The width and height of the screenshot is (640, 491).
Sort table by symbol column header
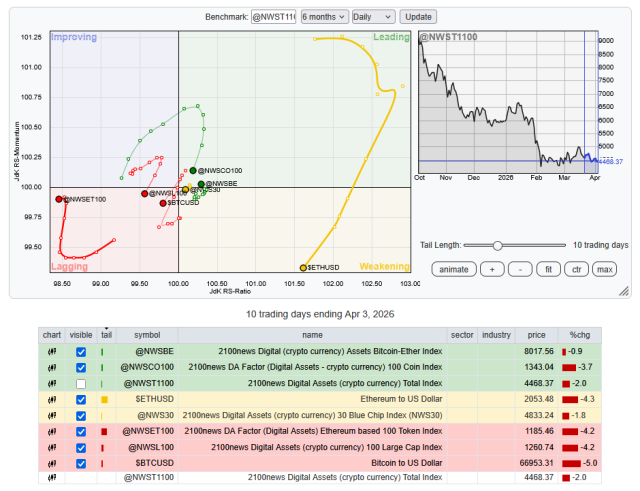(x=147, y=335)
